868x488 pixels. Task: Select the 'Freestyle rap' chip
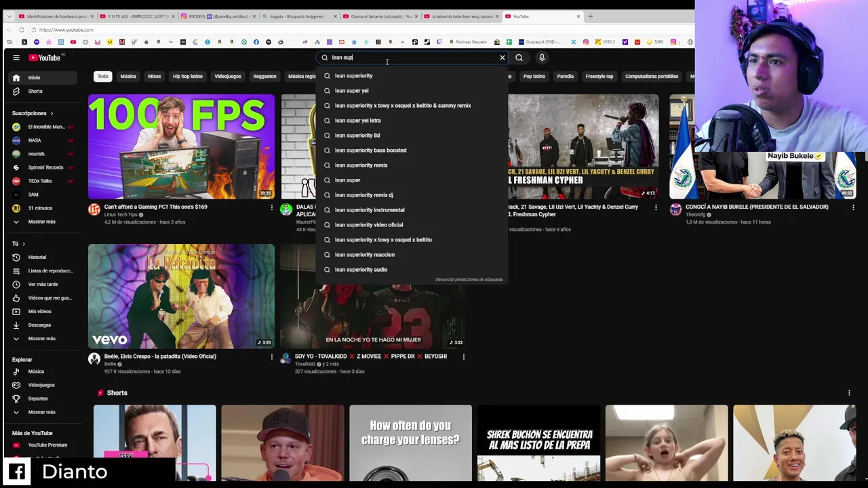tap(599, 77)
